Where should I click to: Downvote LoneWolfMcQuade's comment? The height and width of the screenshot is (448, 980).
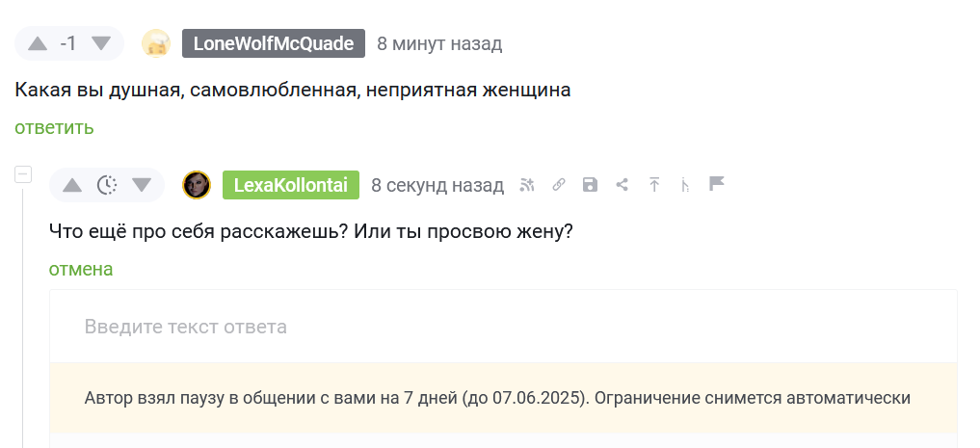pyautogui.click(x=101, y=44)
